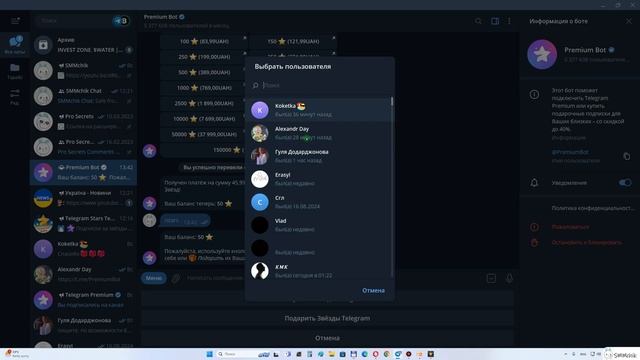
Task: Select the 100 stars (83,99UAH) button
Action: 204,41
